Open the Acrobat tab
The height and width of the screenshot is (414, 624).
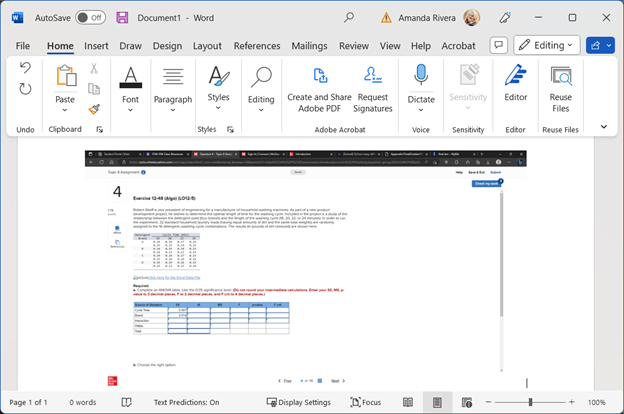(458, 46)
